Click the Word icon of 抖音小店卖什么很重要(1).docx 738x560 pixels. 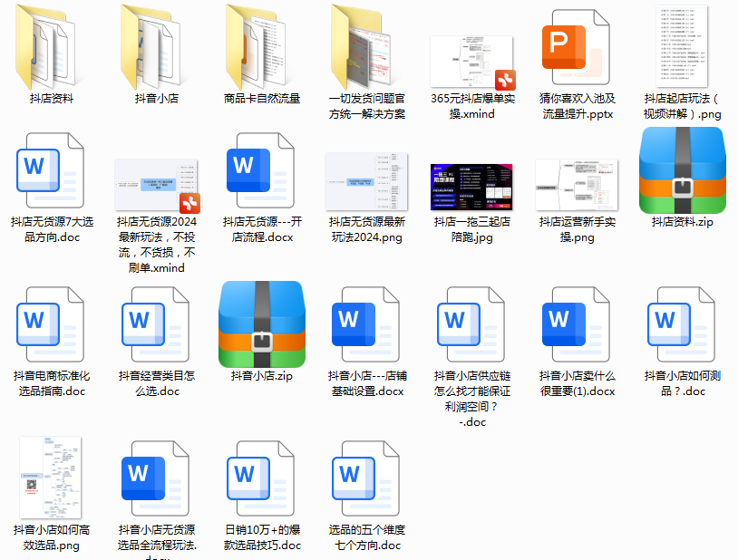(x=576, y=324)
